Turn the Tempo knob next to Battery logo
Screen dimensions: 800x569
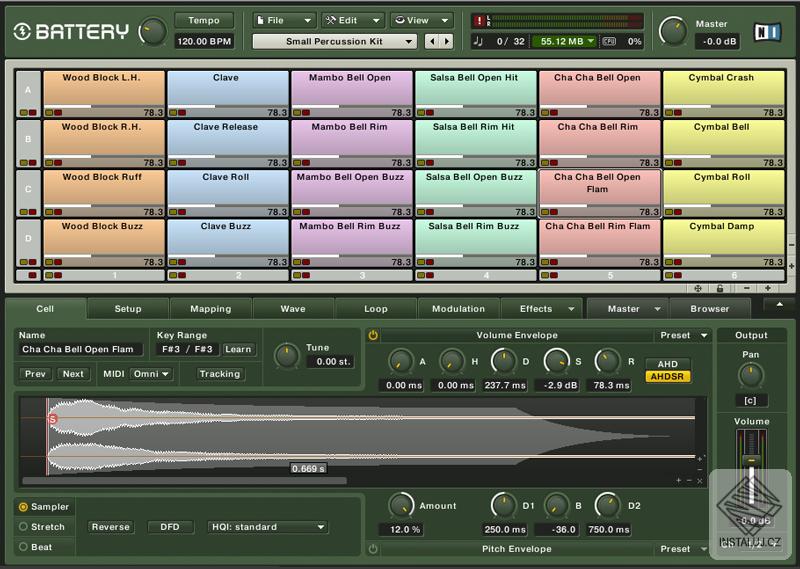tap(153, 32)
